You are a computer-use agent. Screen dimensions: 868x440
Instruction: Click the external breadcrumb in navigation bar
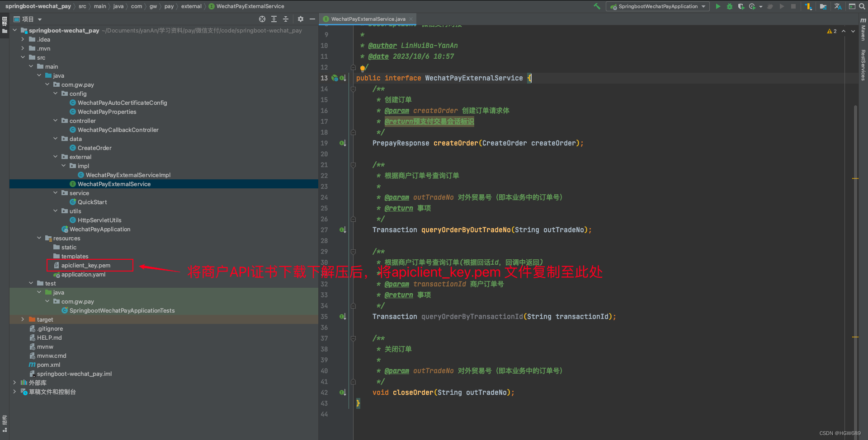pos(191,6)
